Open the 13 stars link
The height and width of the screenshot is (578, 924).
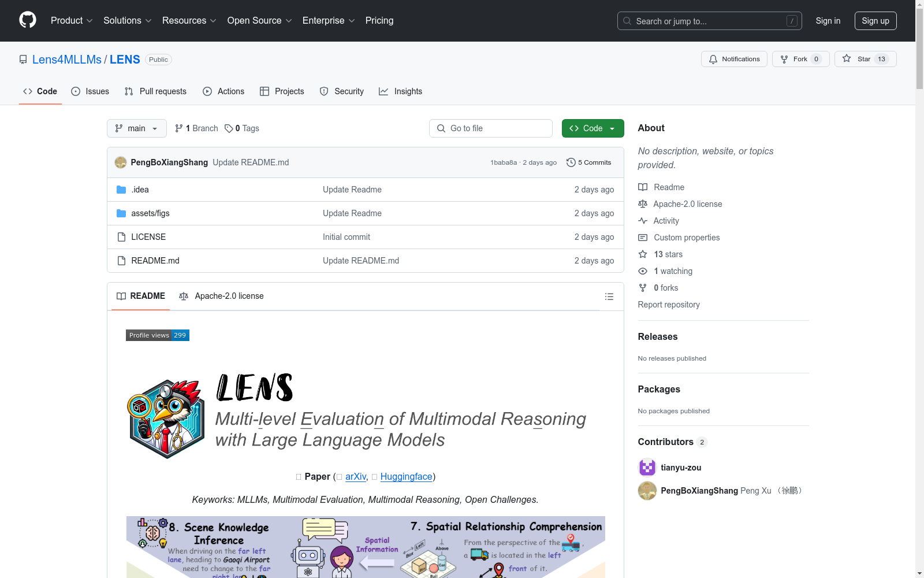[668, 254]
